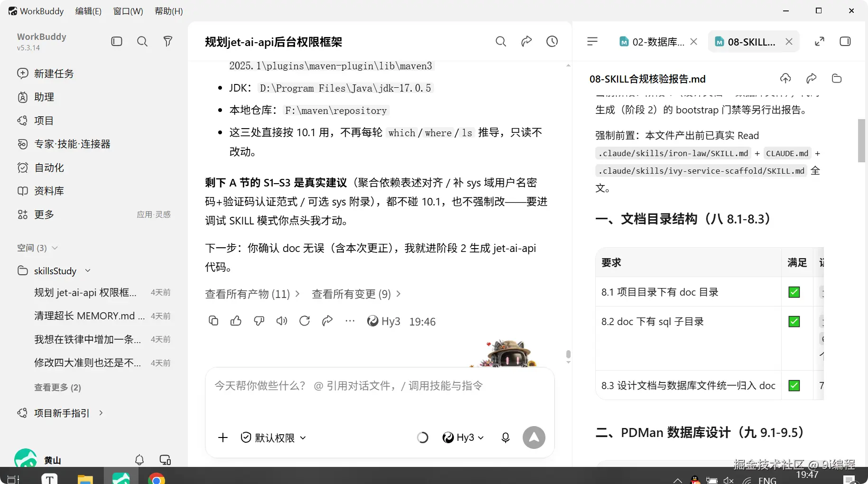
Task: Open Chrome from the taskbar
Action: click(157, 478)
